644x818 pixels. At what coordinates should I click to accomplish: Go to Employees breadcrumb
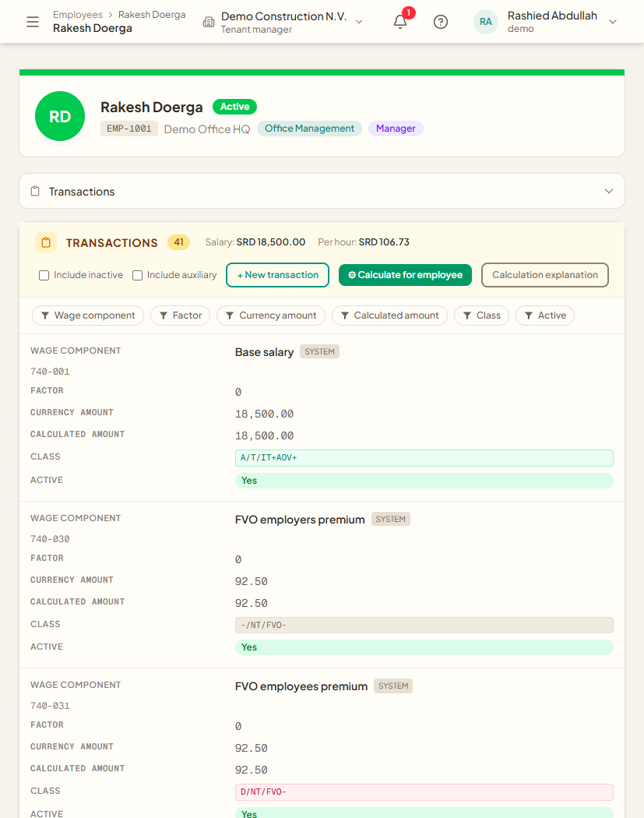click(x=78, y=15)
